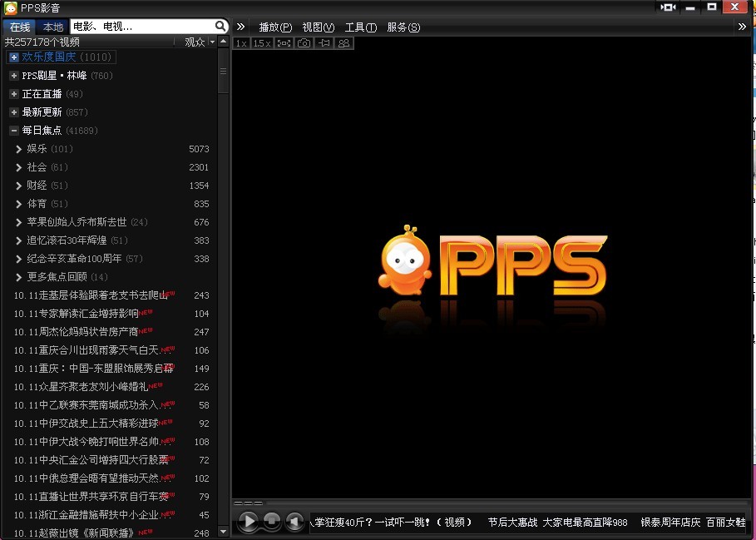The height and width of the screenshot is (540, 756).
Task: Set video size to 1x
Action: point(241,42)
